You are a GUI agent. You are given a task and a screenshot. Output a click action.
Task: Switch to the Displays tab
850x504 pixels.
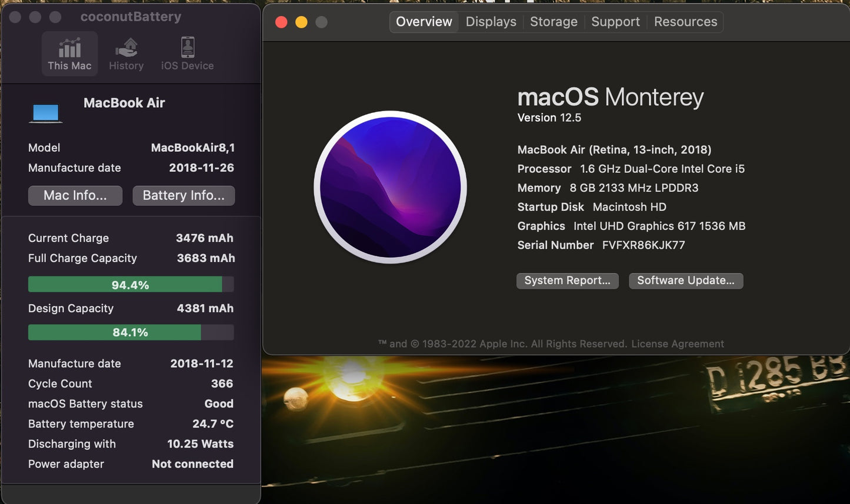point(491,21)
